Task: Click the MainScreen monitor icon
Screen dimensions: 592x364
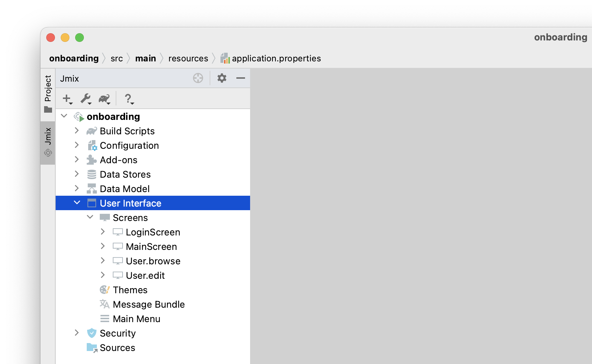Action: coord(118,246)
